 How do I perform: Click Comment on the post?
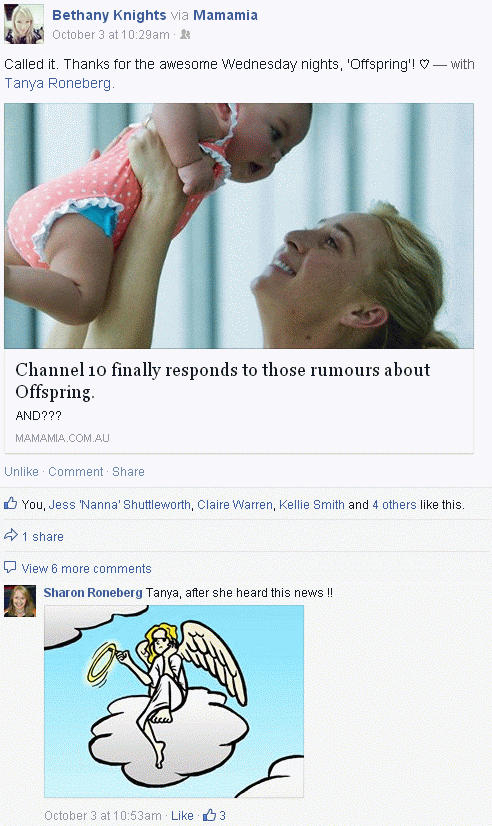76,471
